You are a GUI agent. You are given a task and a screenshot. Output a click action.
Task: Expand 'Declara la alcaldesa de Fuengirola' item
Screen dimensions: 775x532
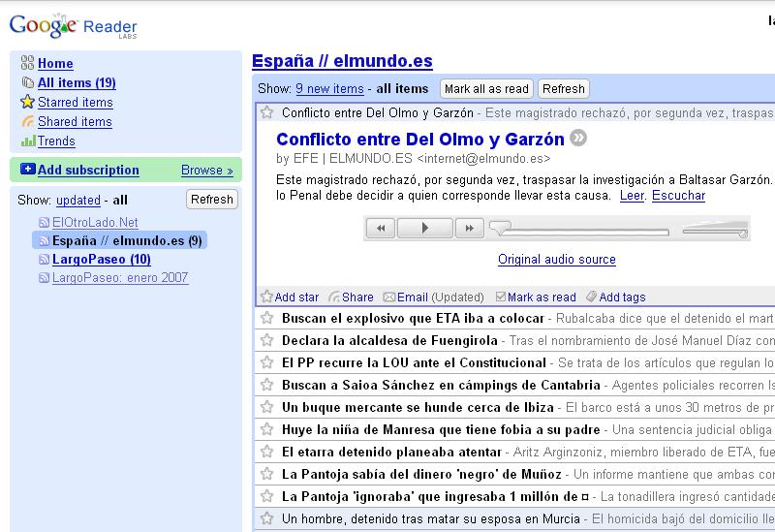[389, 340]
